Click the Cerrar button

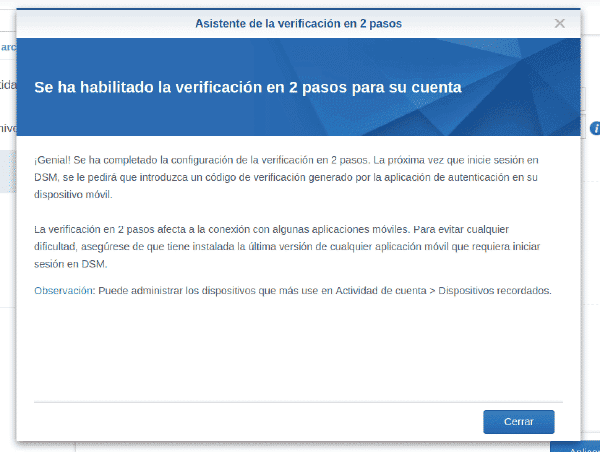pos(518,422)
